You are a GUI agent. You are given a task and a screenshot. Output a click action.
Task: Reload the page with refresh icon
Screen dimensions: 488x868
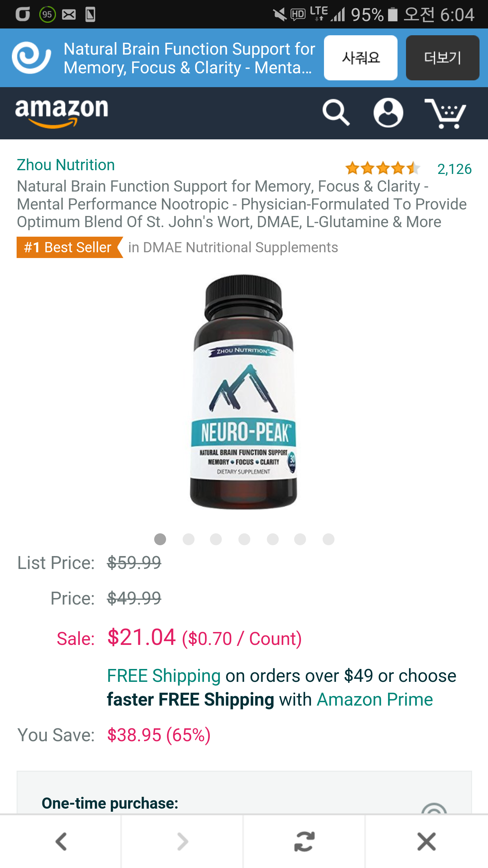(304, 842)
